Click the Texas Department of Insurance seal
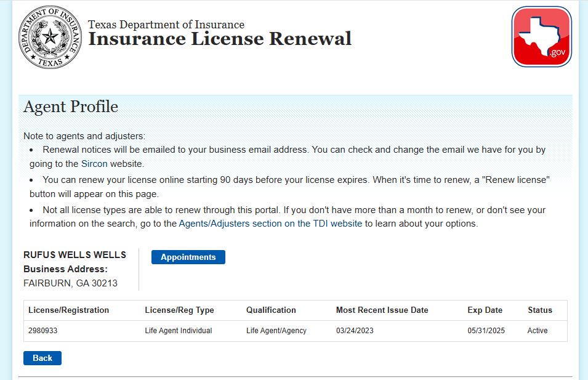Viewport: 588px width, 380px height. point(50,38)
